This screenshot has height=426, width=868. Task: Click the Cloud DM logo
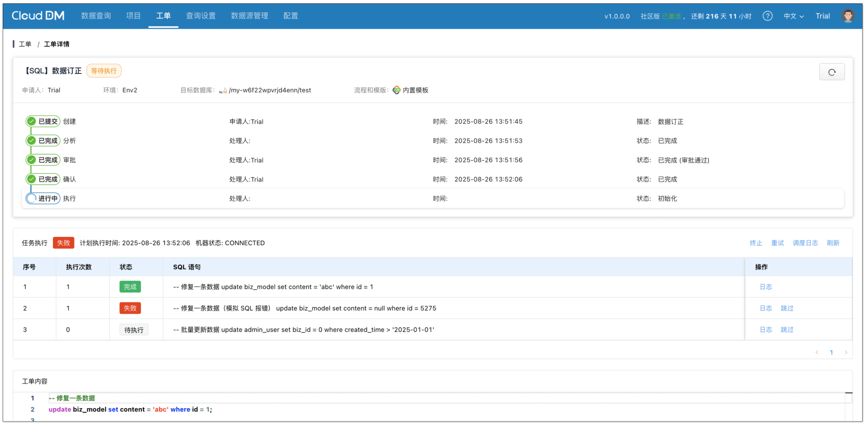pos(38,15)
